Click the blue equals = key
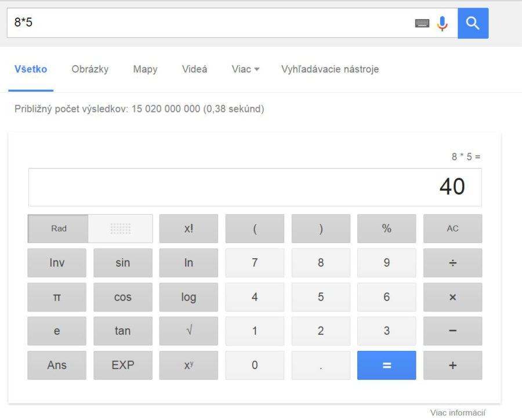Image resolution: width=522 pixels, height=420 pixels. click(386, 365)
